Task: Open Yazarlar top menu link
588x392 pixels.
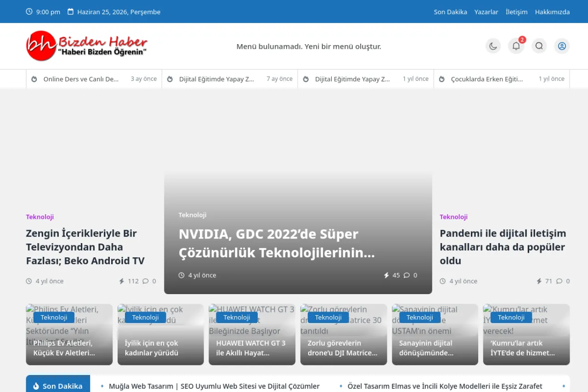Action: coord(486,12)
